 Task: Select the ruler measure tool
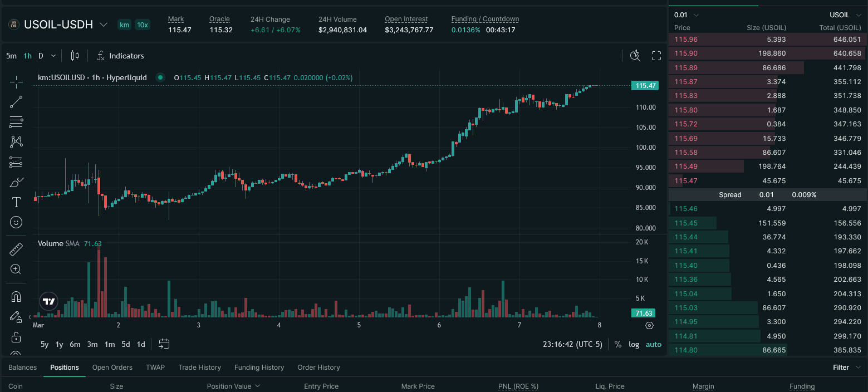[16, 249]
